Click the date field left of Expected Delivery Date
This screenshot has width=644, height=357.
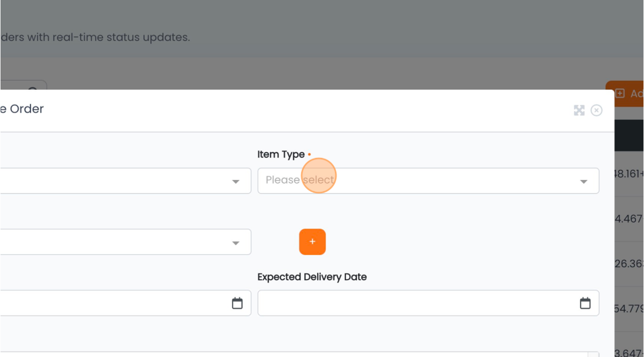(126, 303)
